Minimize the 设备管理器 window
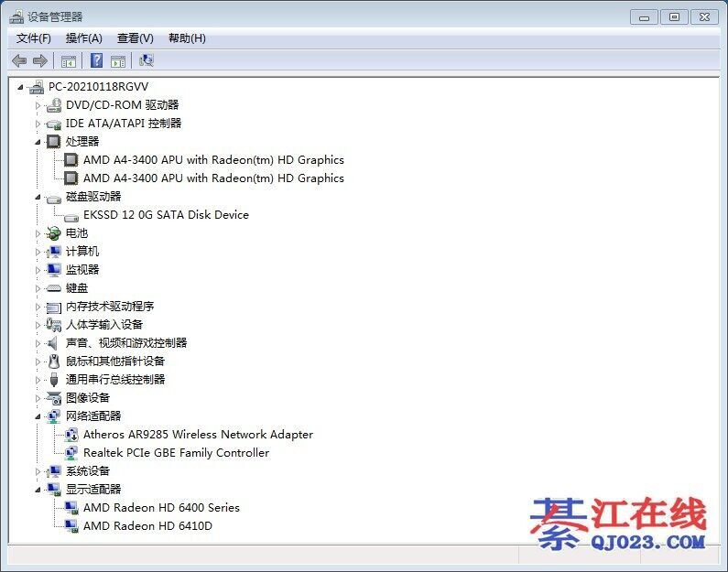 click(644, 17)
